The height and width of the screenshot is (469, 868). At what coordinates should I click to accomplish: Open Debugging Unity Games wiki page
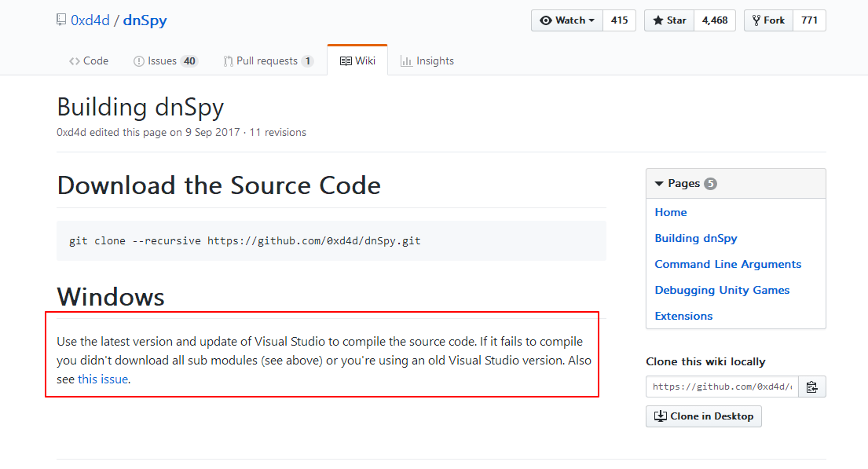coord(722,290)
